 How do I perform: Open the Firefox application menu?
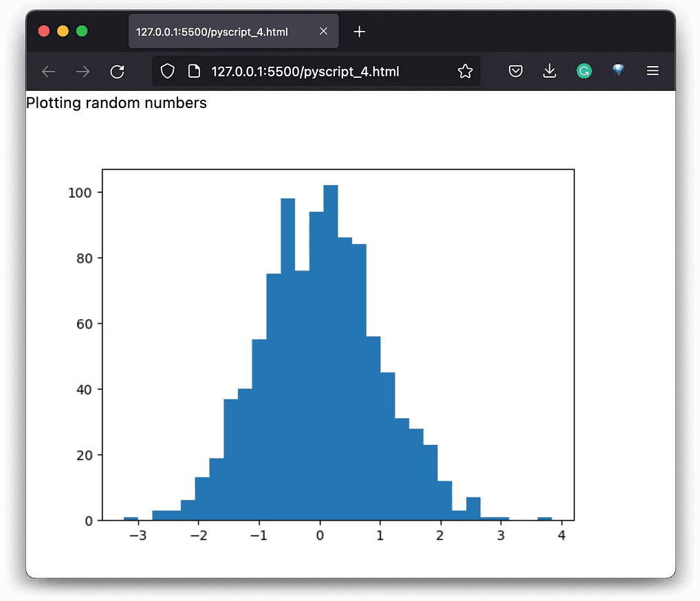(653, 71)
